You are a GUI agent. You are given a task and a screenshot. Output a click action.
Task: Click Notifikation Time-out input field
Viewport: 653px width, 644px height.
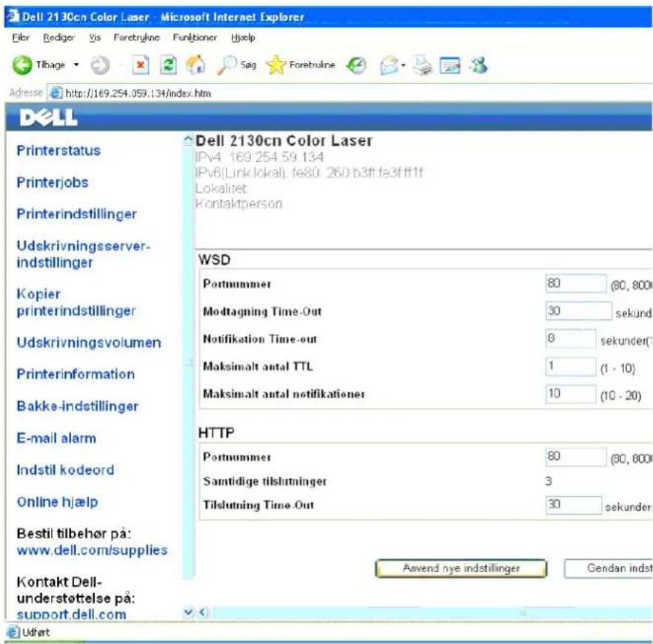(x=571, y=338)
